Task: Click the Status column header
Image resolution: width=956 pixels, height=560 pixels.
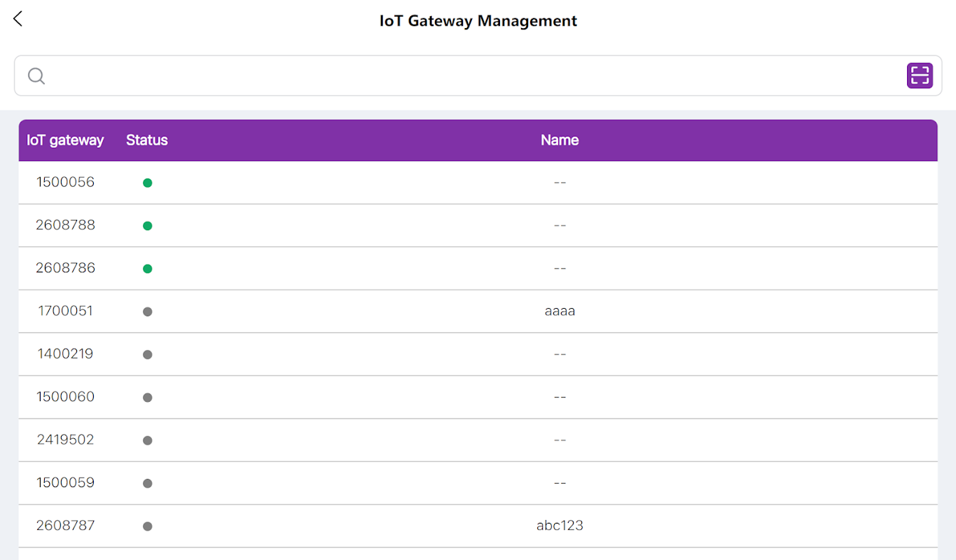Action: click(x=147, y=140)
